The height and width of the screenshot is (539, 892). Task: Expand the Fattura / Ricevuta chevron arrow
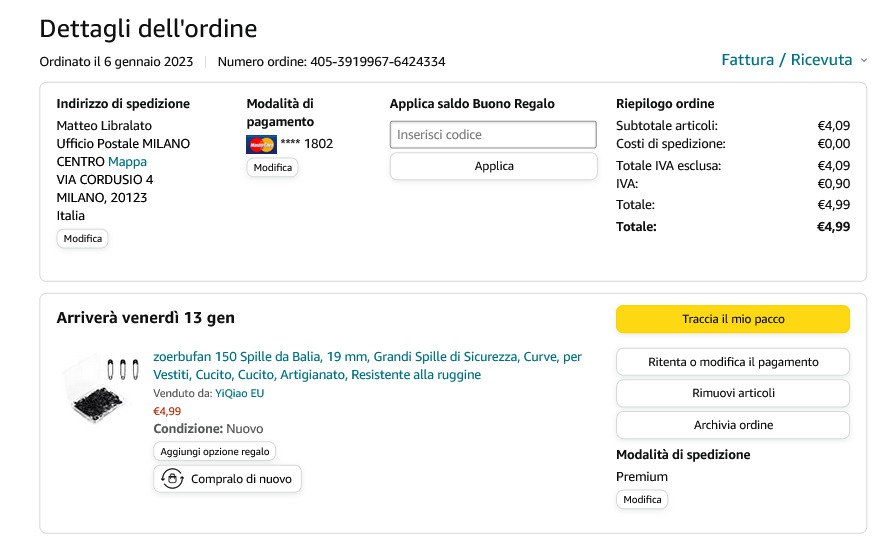[x=863, y=61]
